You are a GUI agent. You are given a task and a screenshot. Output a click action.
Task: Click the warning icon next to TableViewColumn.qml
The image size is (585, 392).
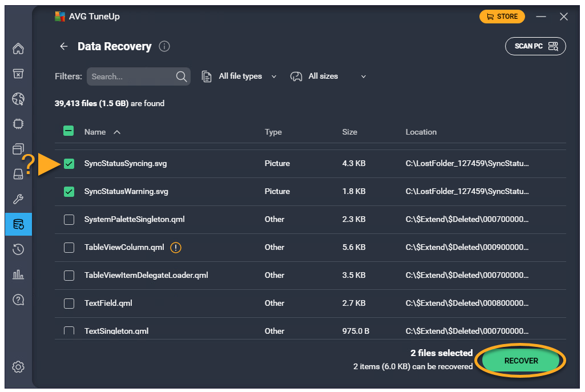click(x=176, y=247)
